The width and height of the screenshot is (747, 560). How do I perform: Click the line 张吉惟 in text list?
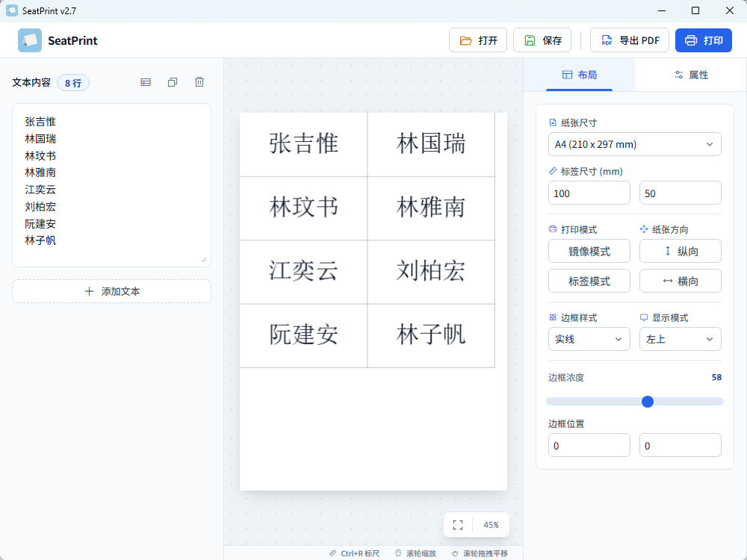point(40,122)
